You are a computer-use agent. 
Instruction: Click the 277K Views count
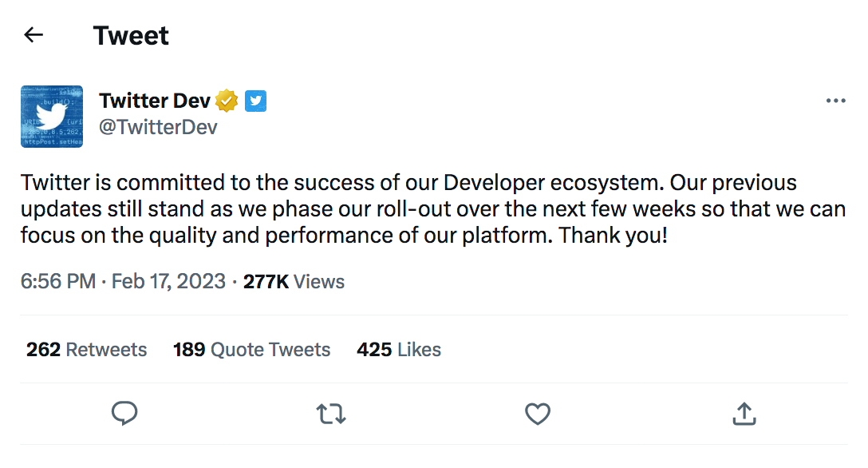294,281
